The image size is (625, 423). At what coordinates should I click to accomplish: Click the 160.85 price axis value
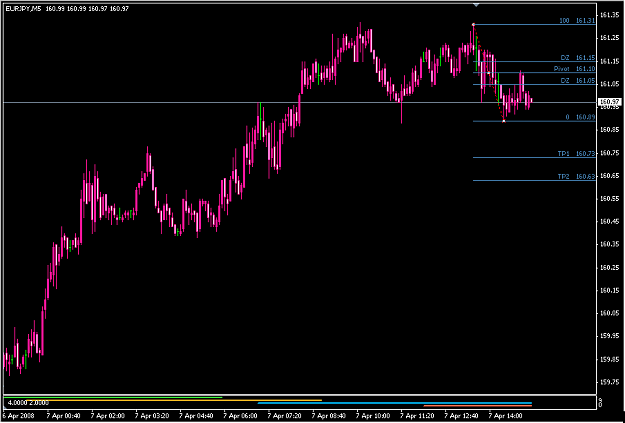[608, 130]
